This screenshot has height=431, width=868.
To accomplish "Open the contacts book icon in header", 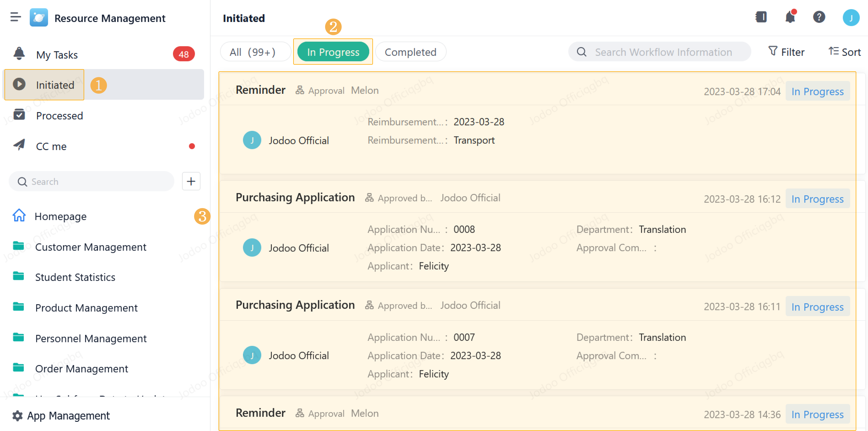I will click(x=761, y=17).
